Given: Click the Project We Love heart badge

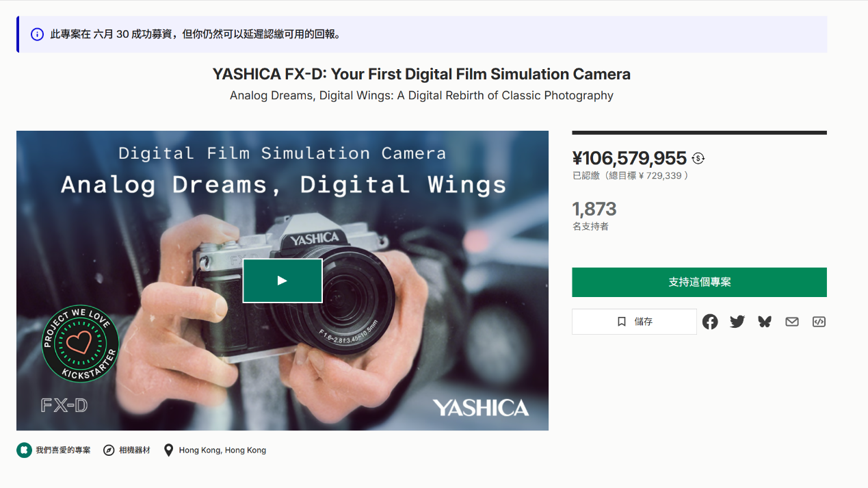Looking at the screenshot, I should (81, 343).
